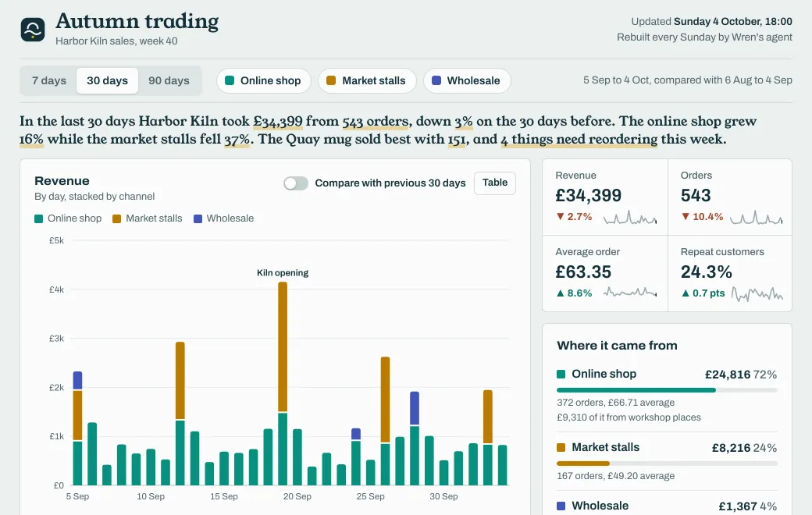This screenshot has height=515, width=812.
Task: Click the '5 Sep to 4 Oct' comparison range text
Action: 688,80
